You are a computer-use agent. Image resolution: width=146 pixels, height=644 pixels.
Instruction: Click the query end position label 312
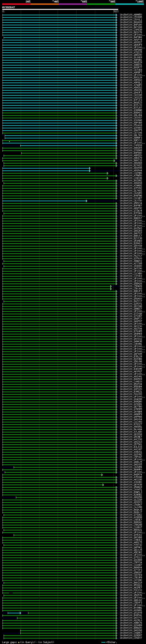pos(115,11)
